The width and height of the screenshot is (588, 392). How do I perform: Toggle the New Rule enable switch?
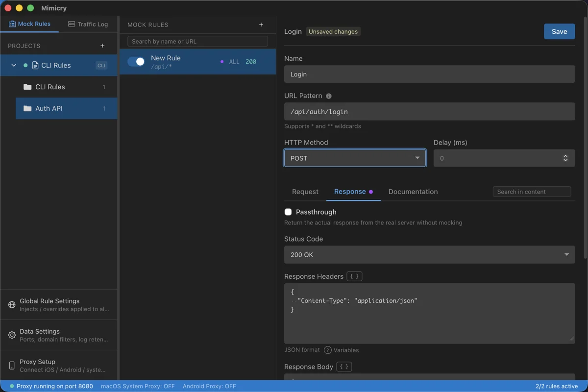tap(136, 61)
